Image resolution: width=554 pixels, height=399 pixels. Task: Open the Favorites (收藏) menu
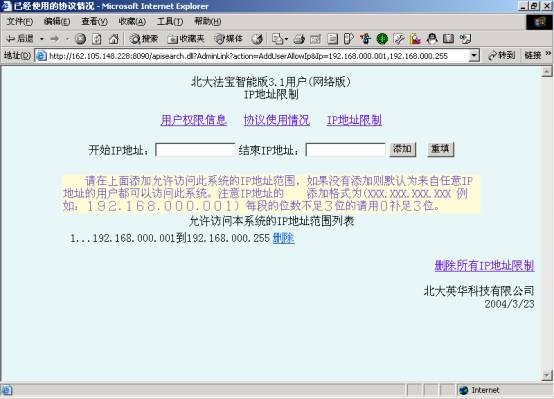point(132,22)
